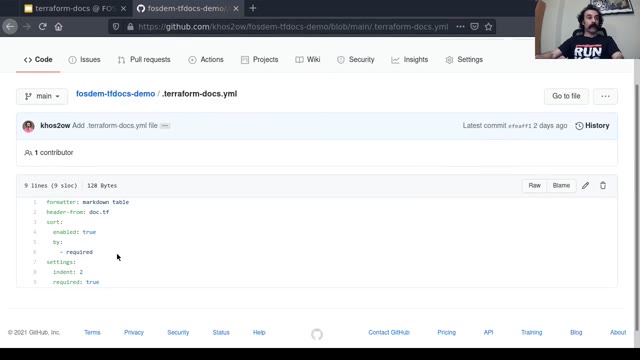View the Raw file
This screenshot has width=640, height=360.
(534, 186)
